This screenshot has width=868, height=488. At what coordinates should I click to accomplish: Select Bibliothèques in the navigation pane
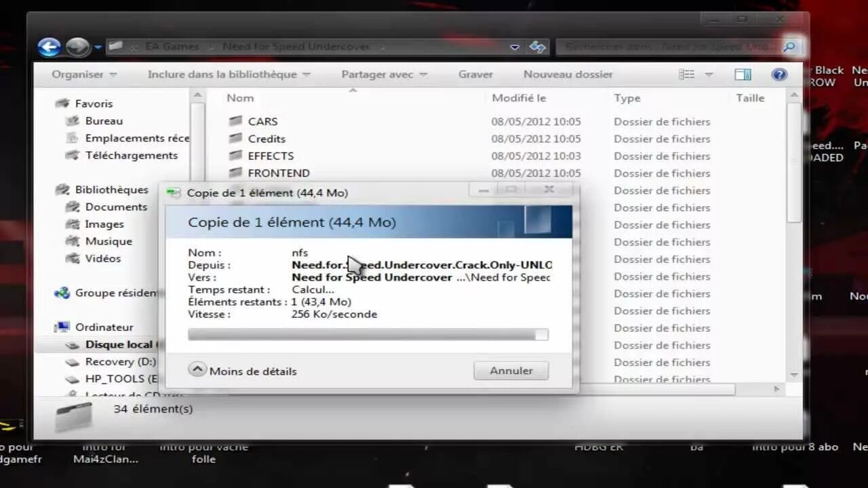point(111,190)
